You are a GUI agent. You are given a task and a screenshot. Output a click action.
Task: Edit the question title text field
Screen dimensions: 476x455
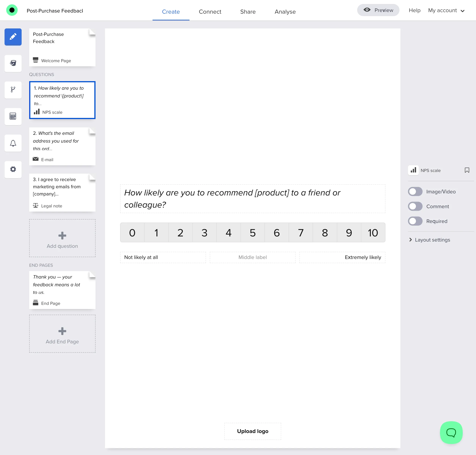[x=253, y=199]
